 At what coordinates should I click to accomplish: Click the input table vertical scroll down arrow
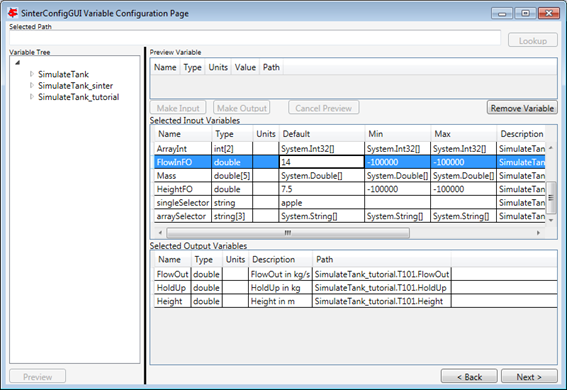pyautogui.click(x=551, y=220)
